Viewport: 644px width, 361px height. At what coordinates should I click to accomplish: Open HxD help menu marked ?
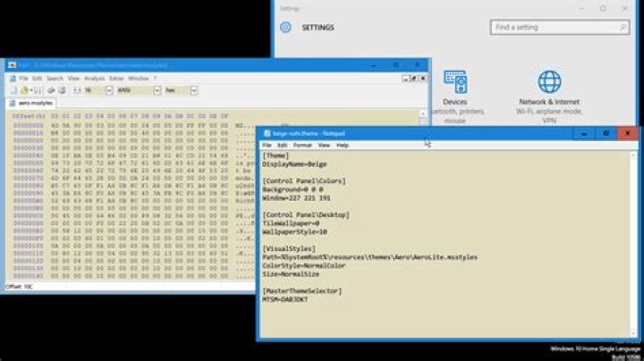pos(155,79)
